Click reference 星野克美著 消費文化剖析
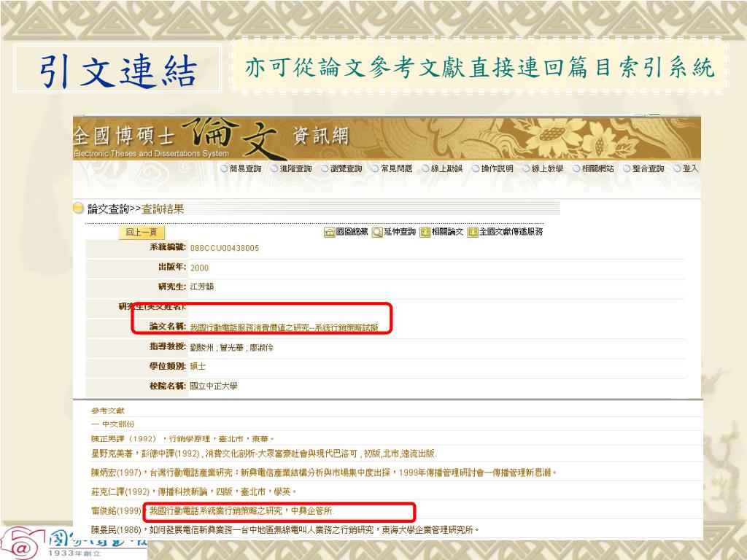Screen dimensions: 747x560 tap(264, 454)
